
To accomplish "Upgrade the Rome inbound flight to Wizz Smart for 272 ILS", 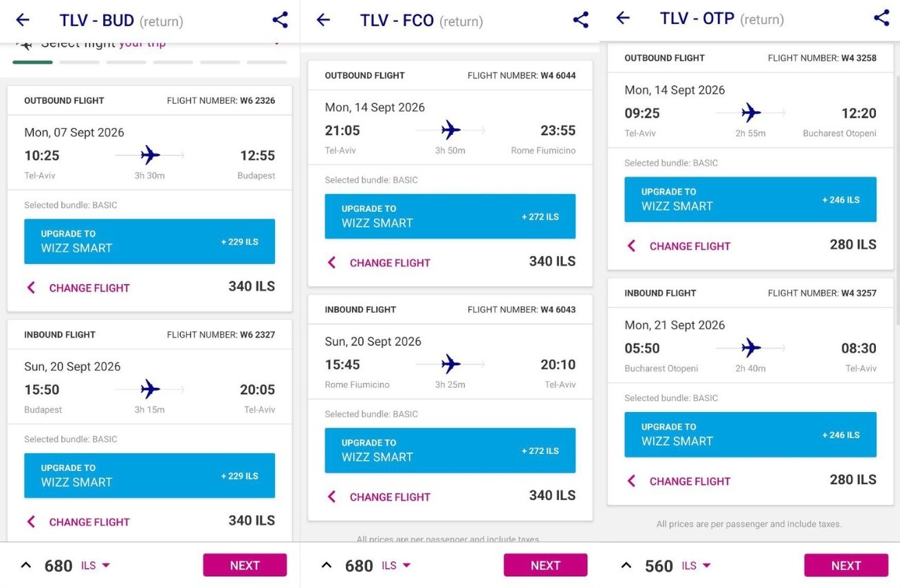I will pos(450,450).
